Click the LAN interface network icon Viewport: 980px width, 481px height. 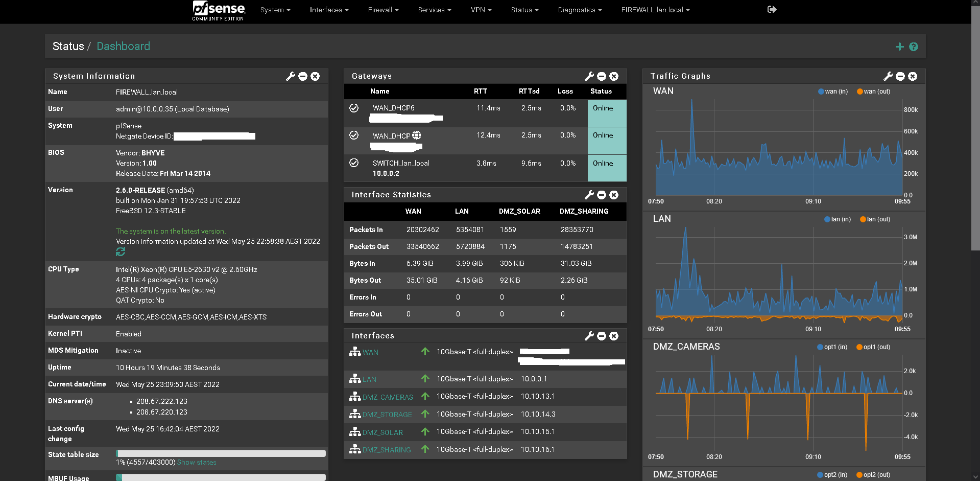[355, 379]
